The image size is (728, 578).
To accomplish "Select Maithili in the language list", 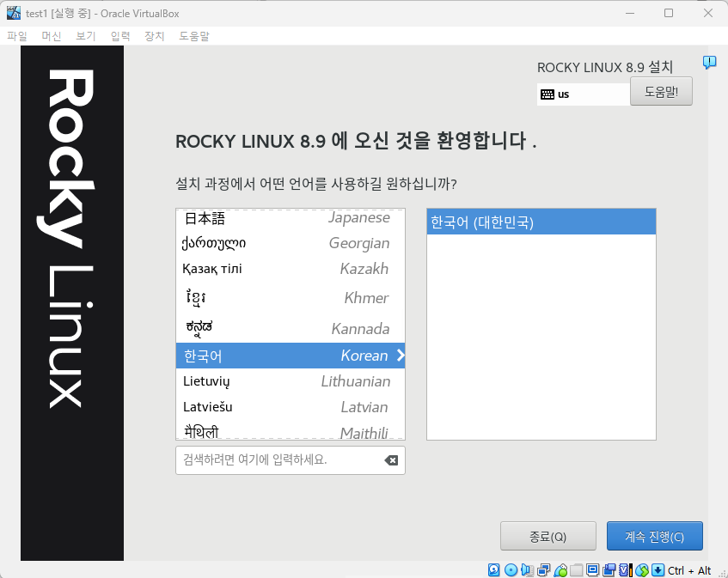I will pyautogui.click(x=291, y=431).
